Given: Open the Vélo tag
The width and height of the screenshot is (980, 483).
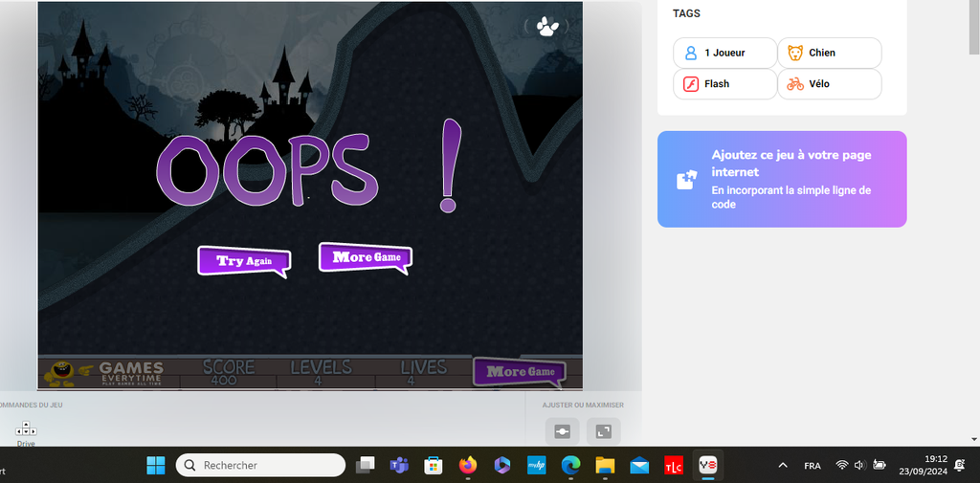Looking at the screenshot, I should [x=829, y=84].
